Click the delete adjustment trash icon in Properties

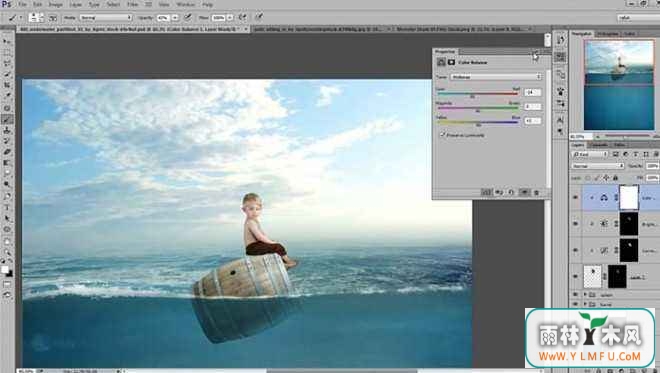tap(536, 193)
